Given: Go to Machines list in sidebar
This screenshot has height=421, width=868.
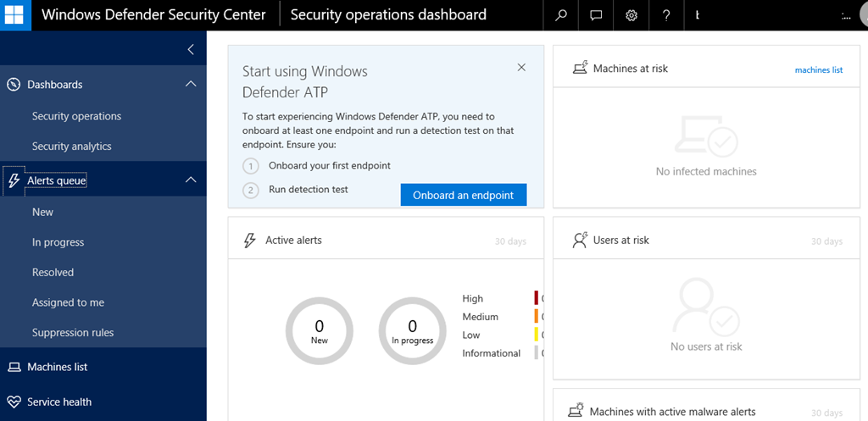Looking at the screenshot, I should pyautogui.click(x=57, y=367).
